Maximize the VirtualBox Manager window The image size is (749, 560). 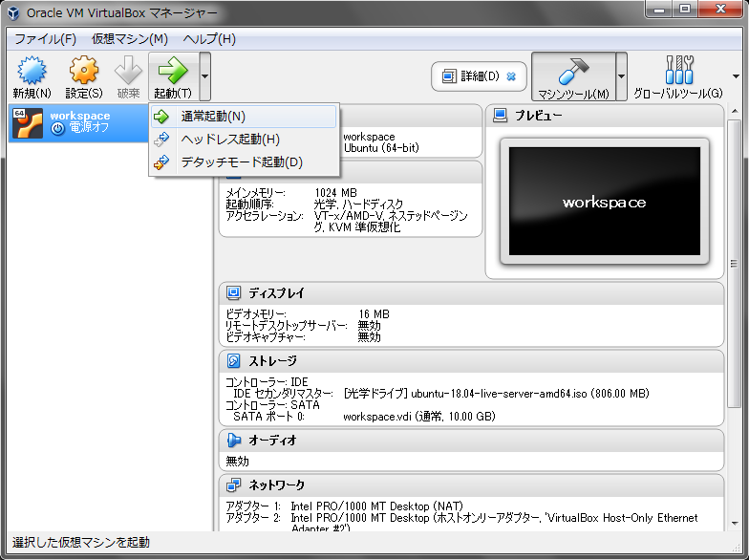(x=685, y=9)
